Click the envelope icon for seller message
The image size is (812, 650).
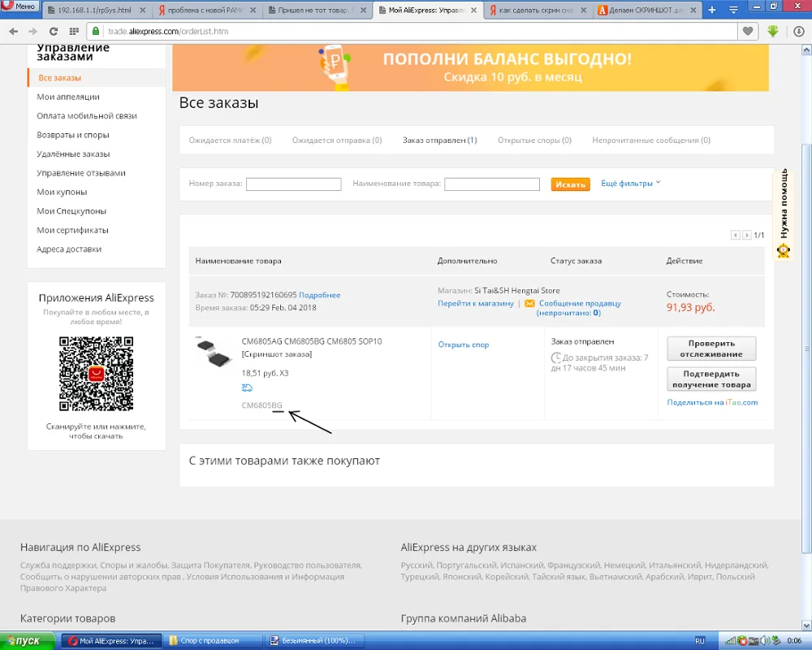pyautogui.click(x=529, y=304)
